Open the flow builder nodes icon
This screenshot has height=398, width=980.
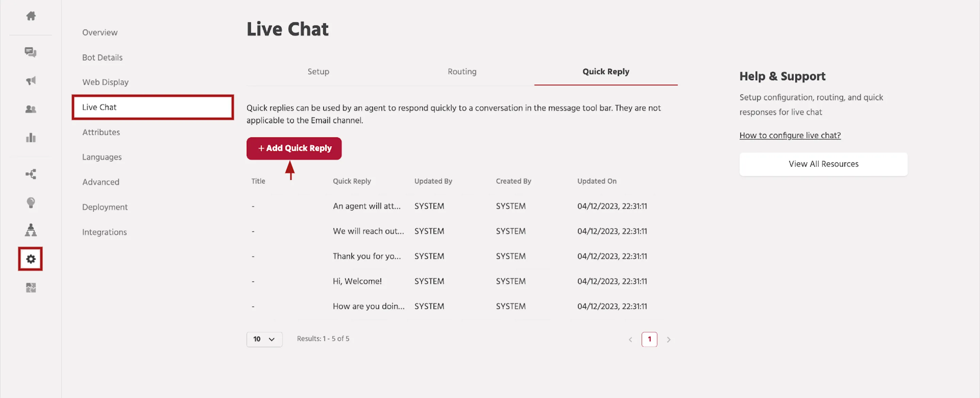31,174
